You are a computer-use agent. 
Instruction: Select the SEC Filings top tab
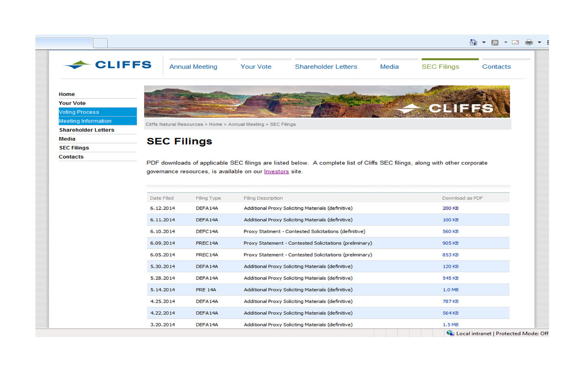click(440, 67)
